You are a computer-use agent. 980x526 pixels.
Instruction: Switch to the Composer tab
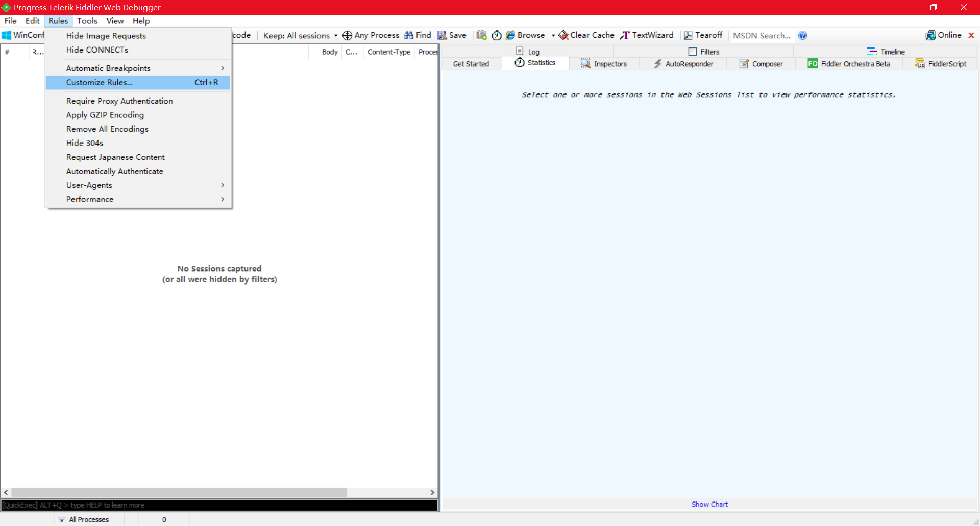click(x=761, y=64)
